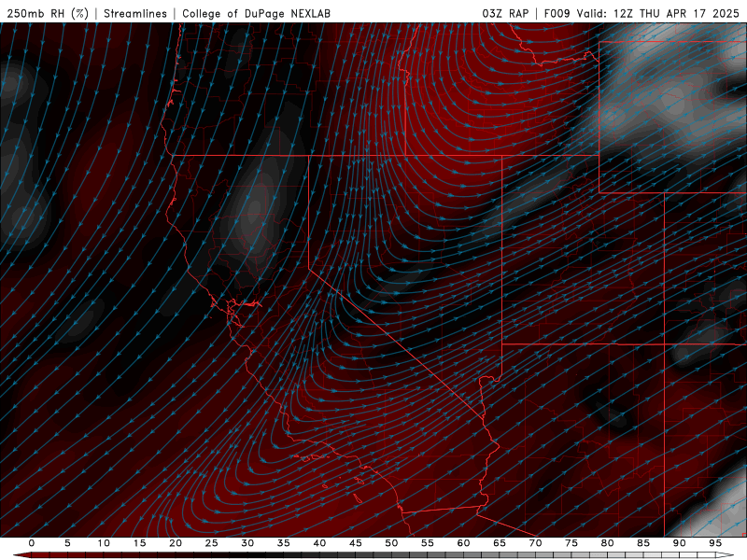
Task: Click the "F009" forecast hour text
Action: tap(557, 13)
